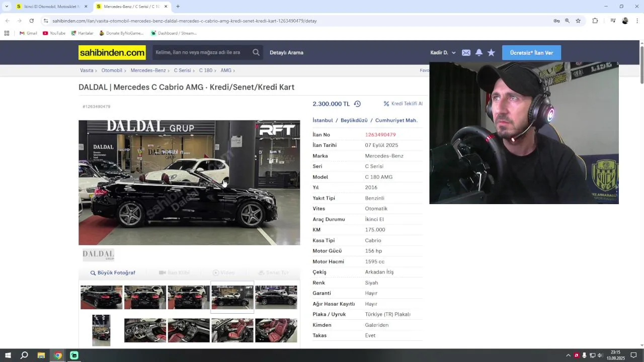Viewport: 644px width, 362px height.
Task: Open the Büyük Fotoğraf view
Action: point(113,273)
